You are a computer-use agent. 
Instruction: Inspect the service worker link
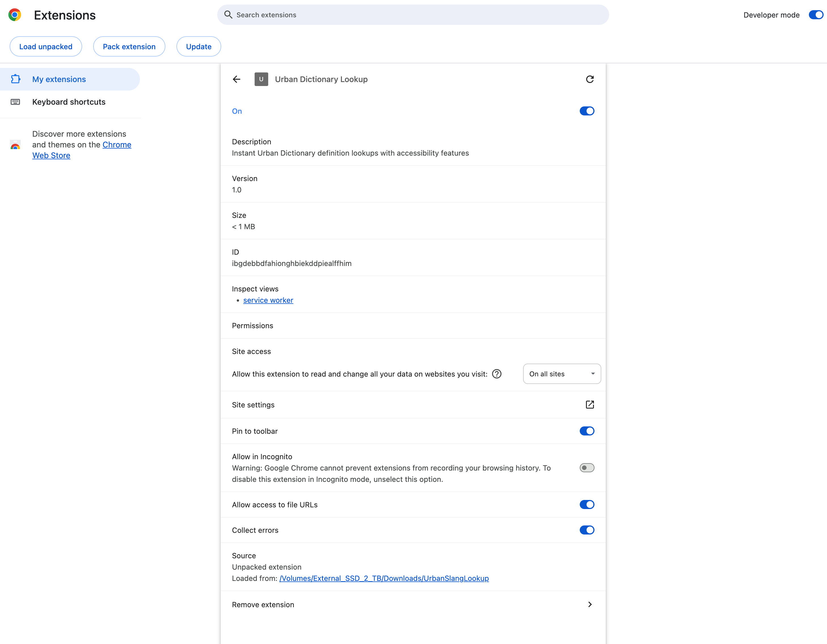point(268,300)
